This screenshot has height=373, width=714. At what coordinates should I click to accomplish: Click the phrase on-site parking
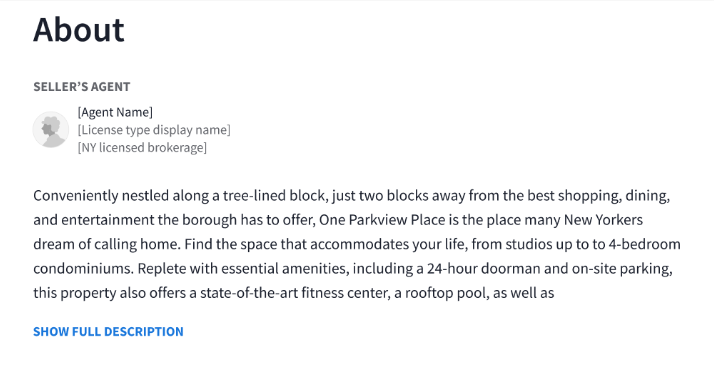pyautogui.click(x=622, y=269)
